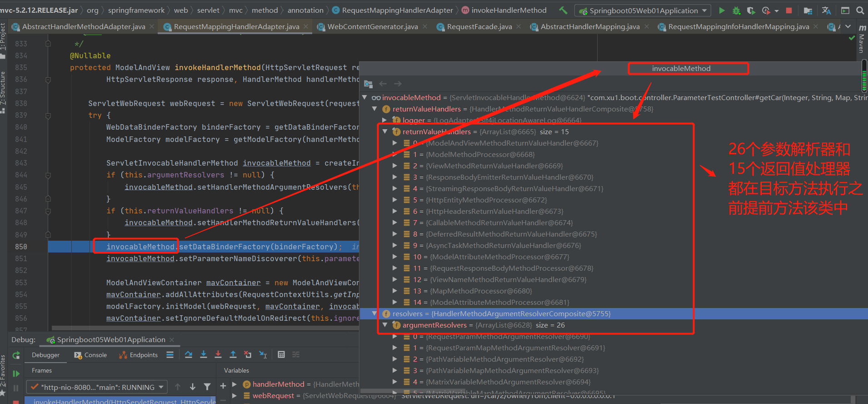
Task: Click the annotation breadcrumb segment
Action: 305,10
